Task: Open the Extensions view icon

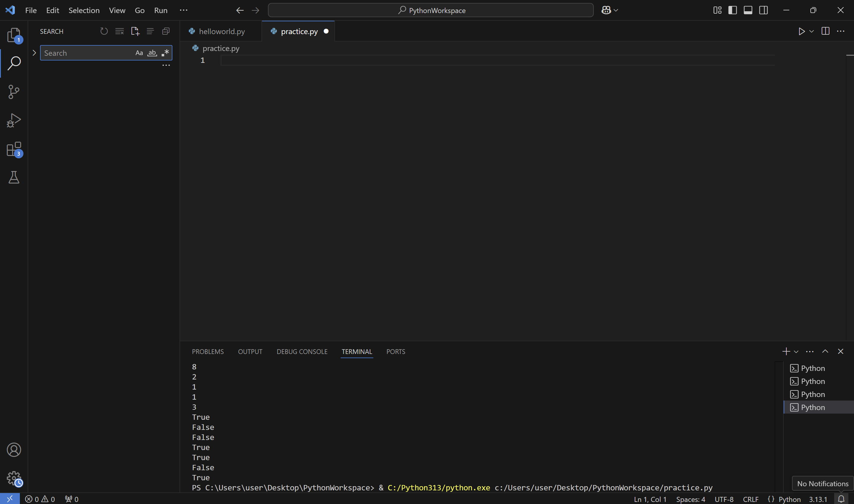Action: coord(14,149)
